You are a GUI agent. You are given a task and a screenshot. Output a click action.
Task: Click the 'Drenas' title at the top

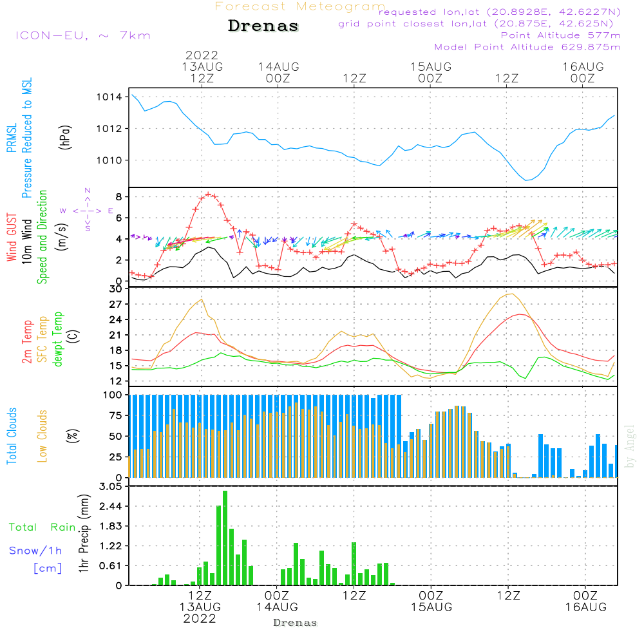tap(263, 26)
